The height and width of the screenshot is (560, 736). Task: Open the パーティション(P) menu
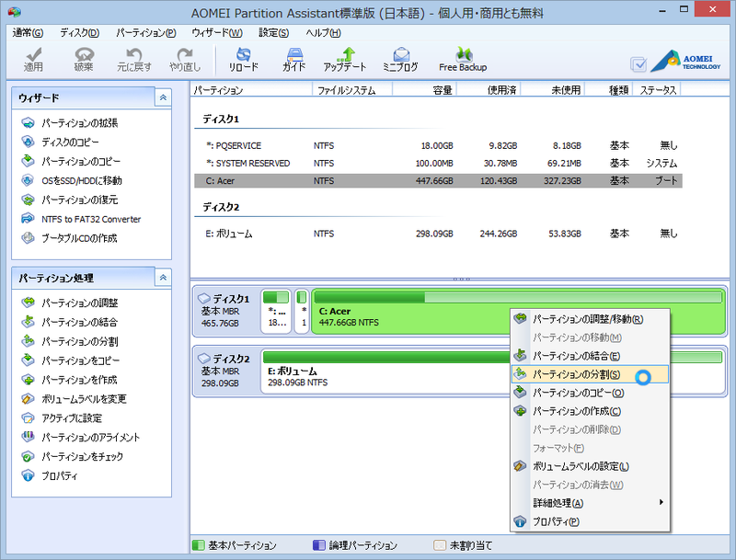click(x=146, y=33)
